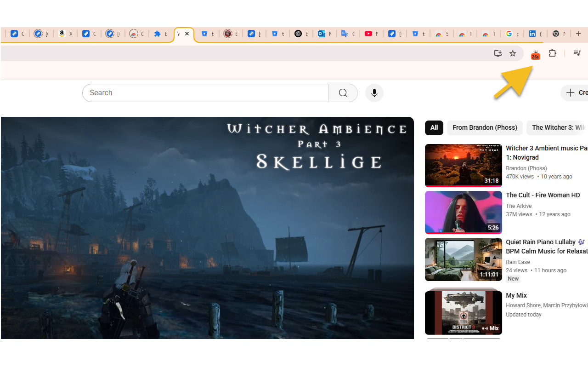This screenshot has height=368, width=588.
Task: Click the Rain Ease channel name
Action: pyautogui.click(x=518, y=262)
